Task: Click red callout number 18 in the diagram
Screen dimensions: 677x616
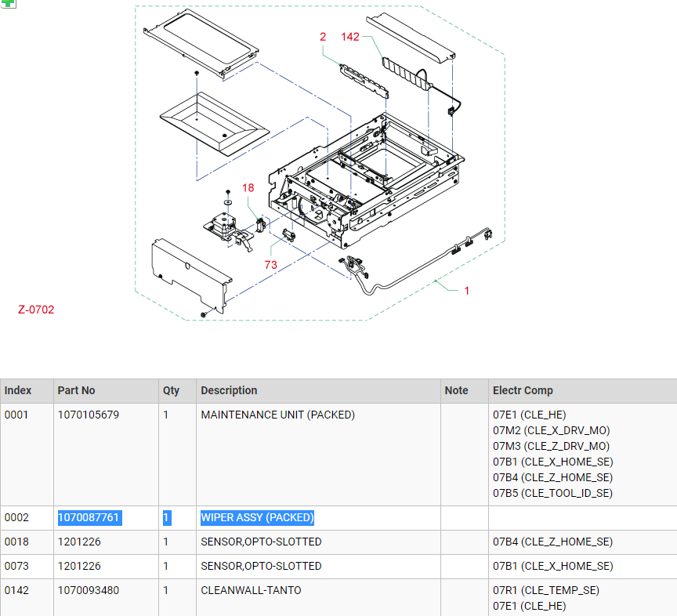Action: point(248,188)
